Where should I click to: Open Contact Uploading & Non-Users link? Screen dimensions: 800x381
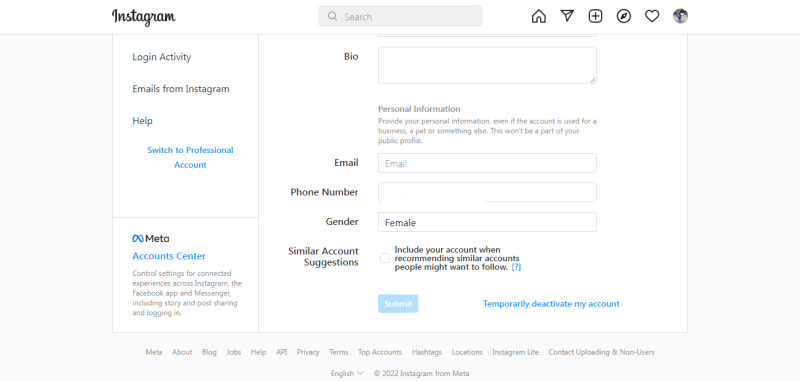click(x=602, y=352)
